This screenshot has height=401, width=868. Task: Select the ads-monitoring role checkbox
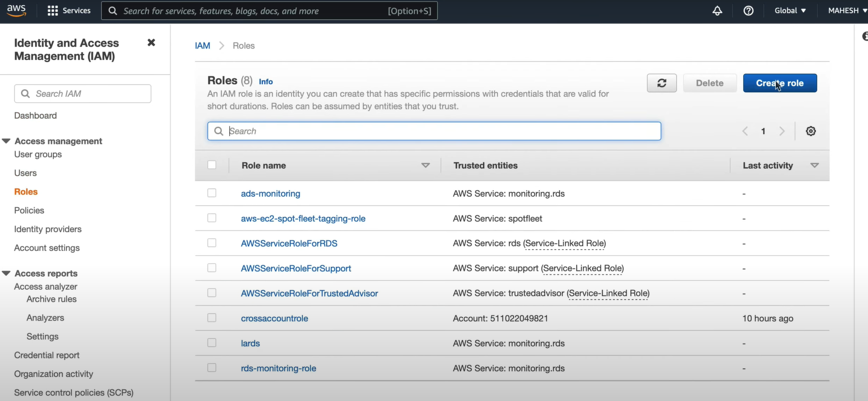(x=212, y=193)
